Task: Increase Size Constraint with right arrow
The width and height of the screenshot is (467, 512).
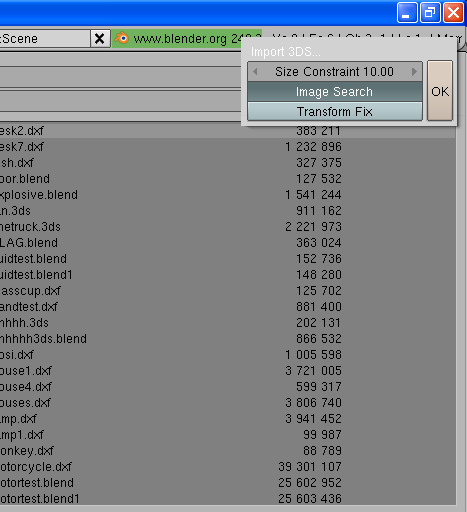Action: pos(414,71)
